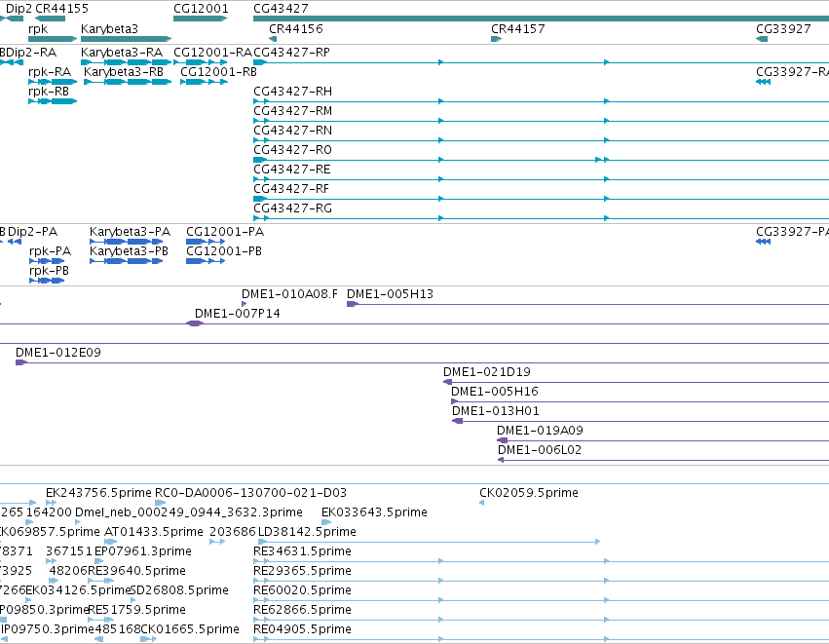This screenshot has width=829, height=644.
Task: Click the CG33927 gene label
Action: click(x=783, y=29)
